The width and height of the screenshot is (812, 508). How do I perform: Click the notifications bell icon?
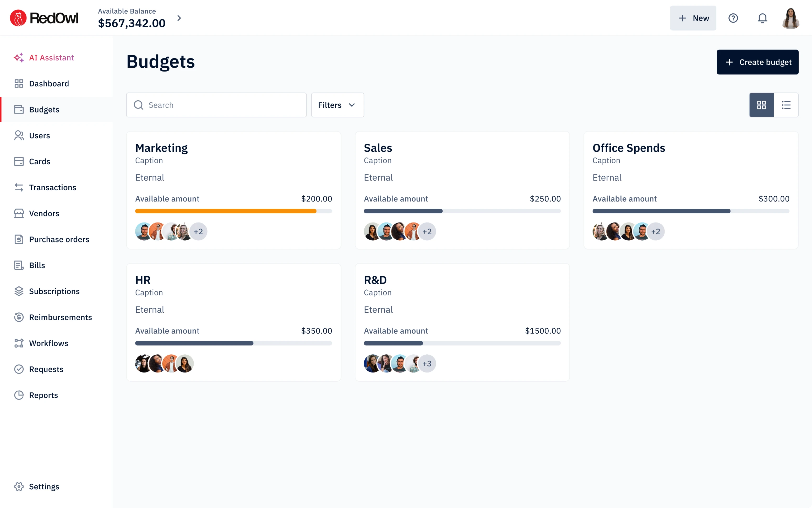(762, 18)
